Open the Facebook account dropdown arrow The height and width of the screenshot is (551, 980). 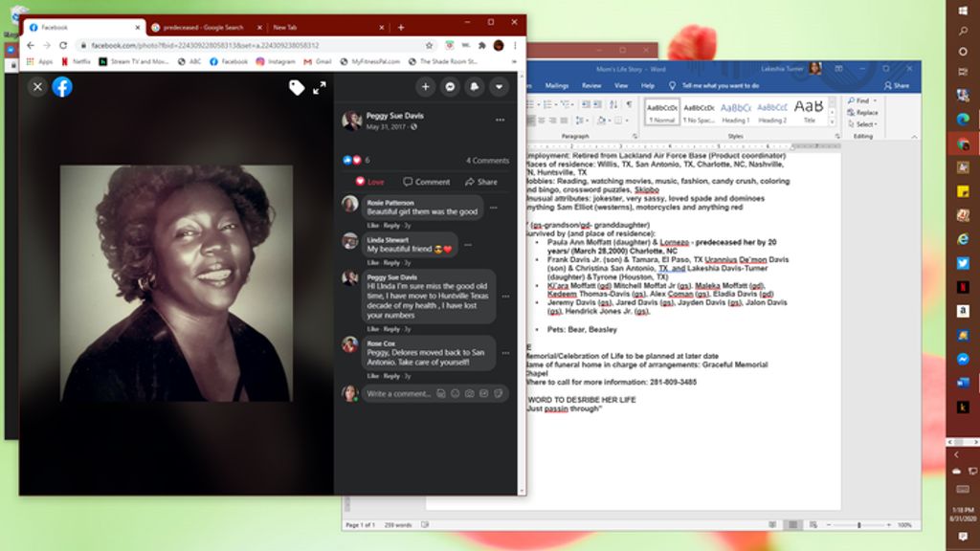click(x=499, y=86)
